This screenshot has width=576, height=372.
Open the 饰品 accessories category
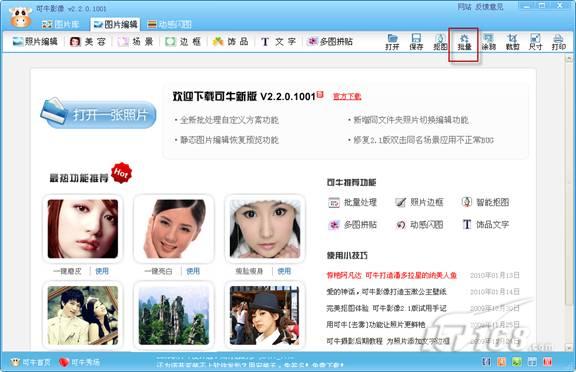(230, 41)
